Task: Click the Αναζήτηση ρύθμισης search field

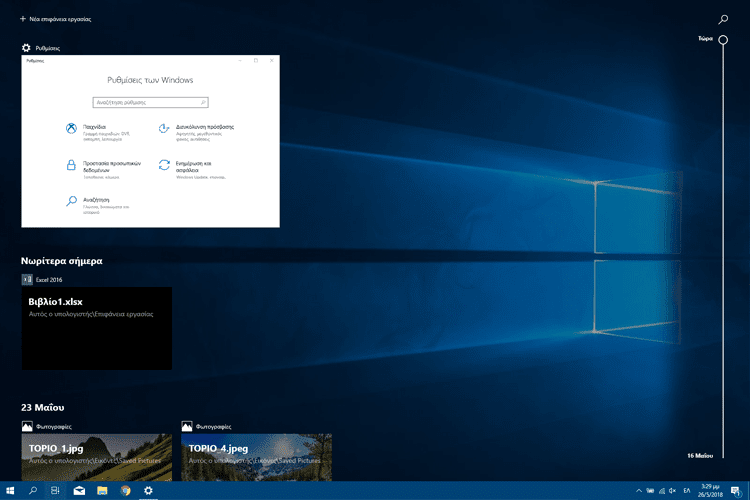Action: (x=151, y=102)
